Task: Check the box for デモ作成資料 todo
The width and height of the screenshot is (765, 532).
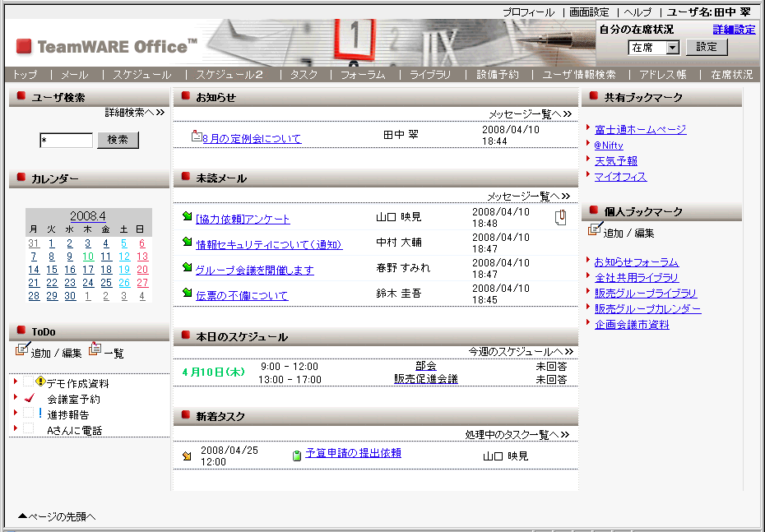Action: [x=28, y=382]
